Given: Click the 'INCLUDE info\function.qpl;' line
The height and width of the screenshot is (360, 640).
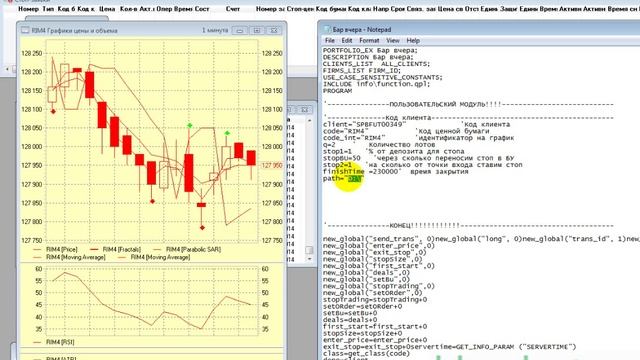Looking at the screenshot, I should [376, 84].
